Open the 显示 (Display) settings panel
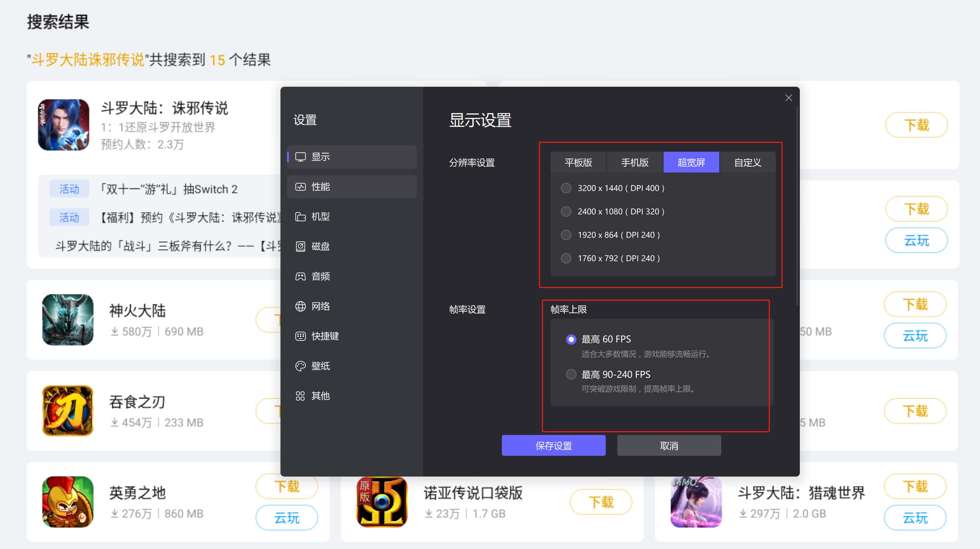 (351, 157)
